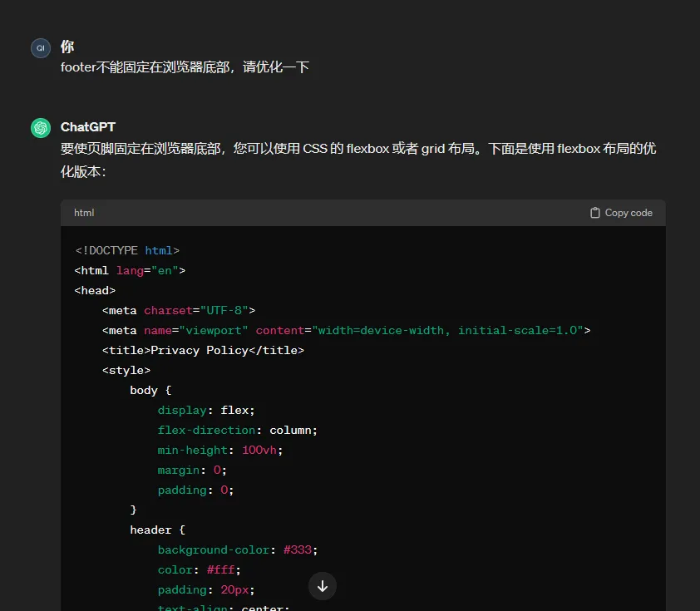Viewport: 700px width, 611px height.
Task: Click the ChatGPT logo avatar
Action: pyautogui.click(x=41, y=128)
